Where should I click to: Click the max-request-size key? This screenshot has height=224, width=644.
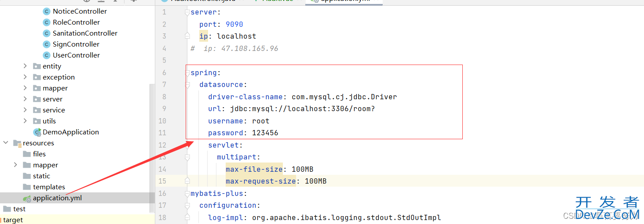coord(261,181)
